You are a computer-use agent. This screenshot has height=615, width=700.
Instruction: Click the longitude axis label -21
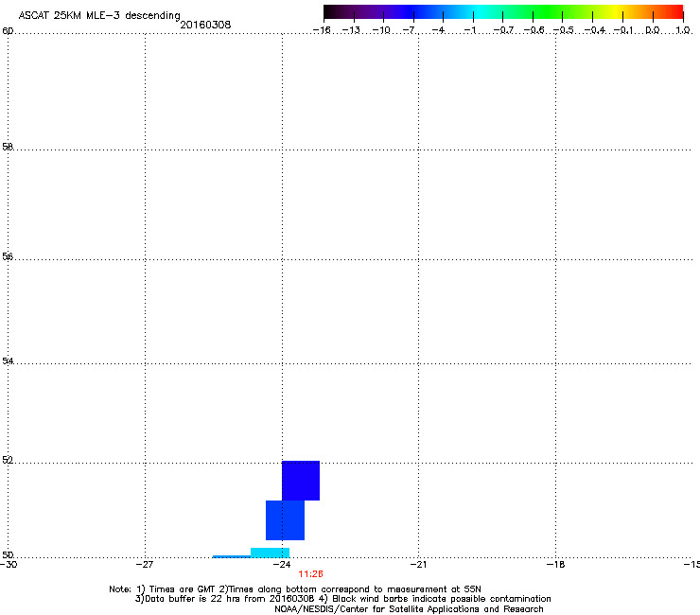(x=418, y=565)
